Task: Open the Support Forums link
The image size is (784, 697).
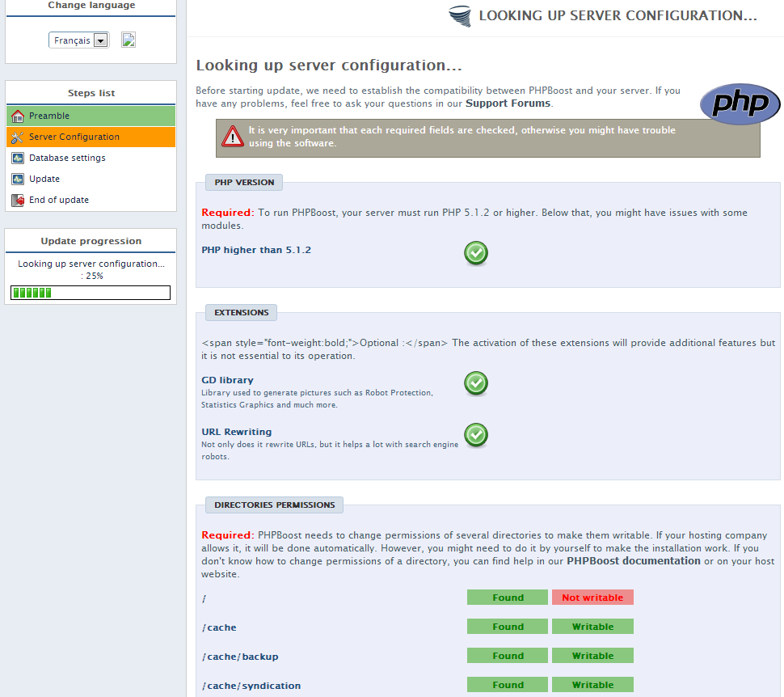Action: point(508,103)
